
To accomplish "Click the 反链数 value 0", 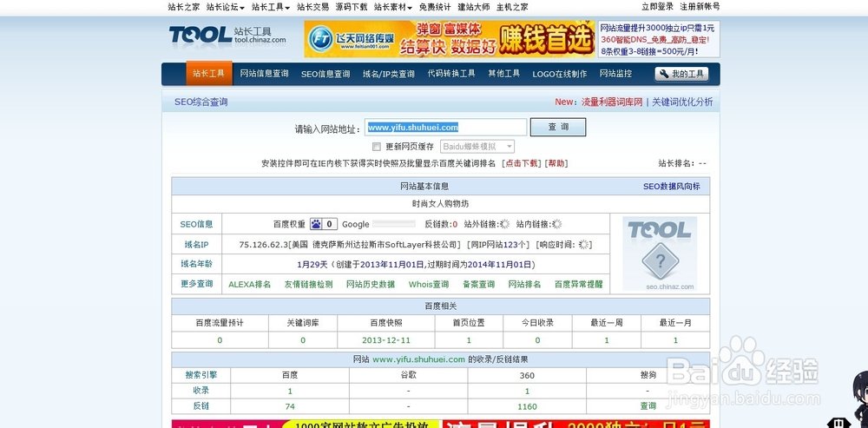I will [455, 224].
